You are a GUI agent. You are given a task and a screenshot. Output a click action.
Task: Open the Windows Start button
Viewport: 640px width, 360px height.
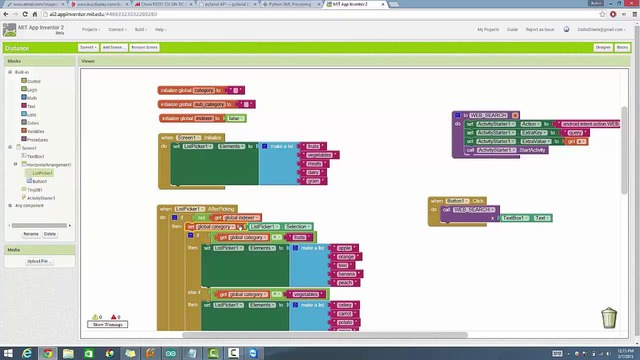[x=8, y=353]
